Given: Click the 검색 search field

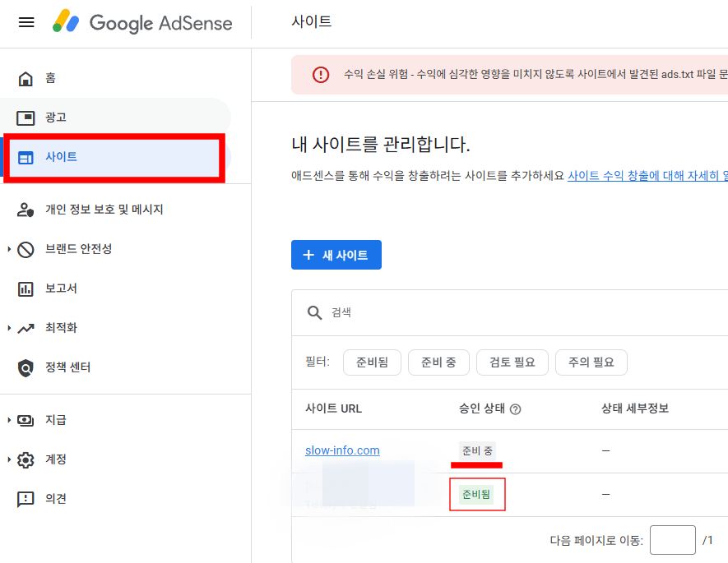Looking at the screenshot, I should click(510, 312).
